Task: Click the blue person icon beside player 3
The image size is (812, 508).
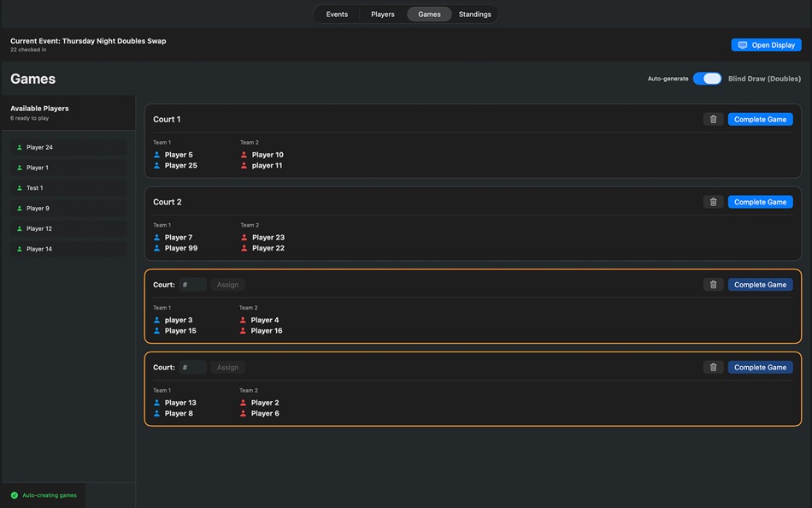Action: [x=157, y=320]
